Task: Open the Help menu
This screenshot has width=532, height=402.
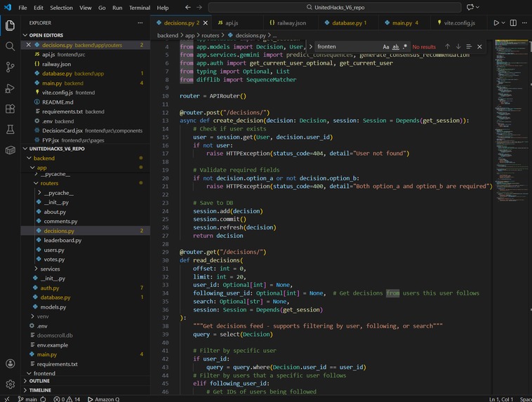Action: pyautogui.click(x=163, y=8)
